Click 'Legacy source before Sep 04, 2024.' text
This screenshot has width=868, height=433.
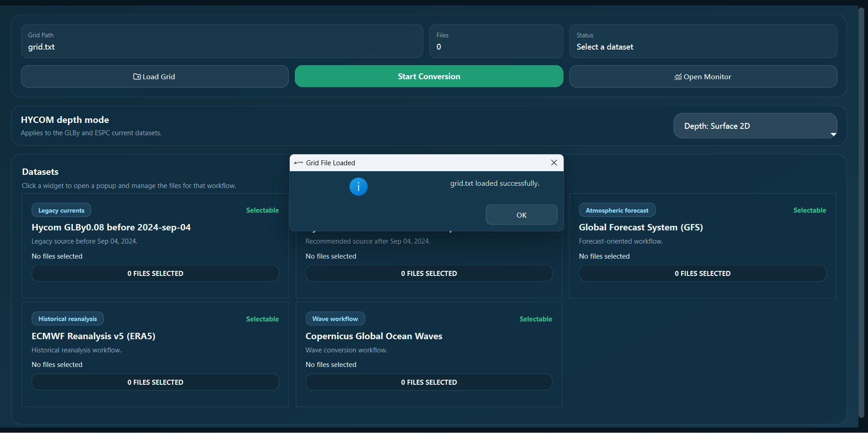pyautogui.click(x=84, y=241)
